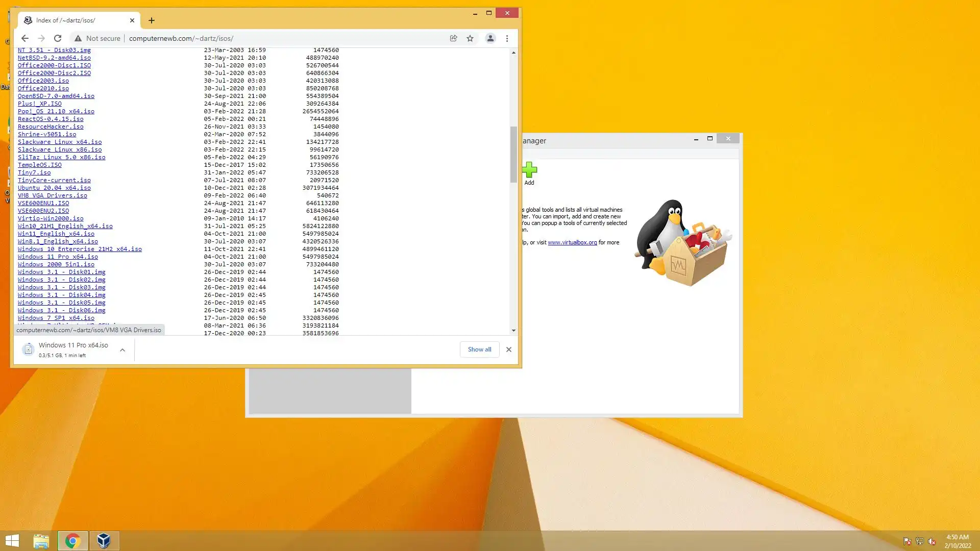Click the share page icon
The height and width of the screenshot is (551, 980).
pyautogui.click(x=453, y=38)
